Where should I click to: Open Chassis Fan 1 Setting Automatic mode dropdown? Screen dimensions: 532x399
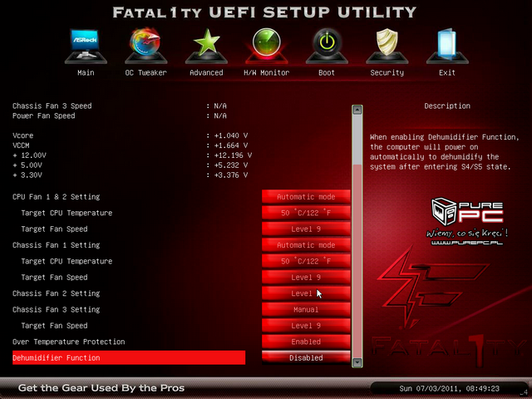coord(306,245)
